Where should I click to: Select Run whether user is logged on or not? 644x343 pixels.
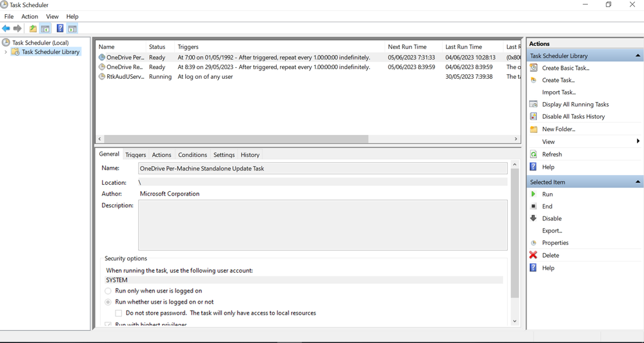(108, 302)
